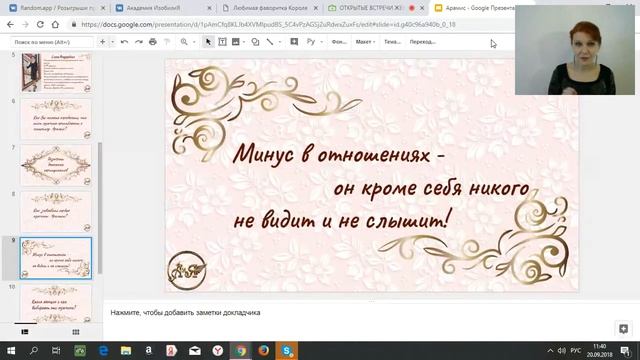640x360 pixels.
Task: Focus the menu search field
Action: [51, 42]
